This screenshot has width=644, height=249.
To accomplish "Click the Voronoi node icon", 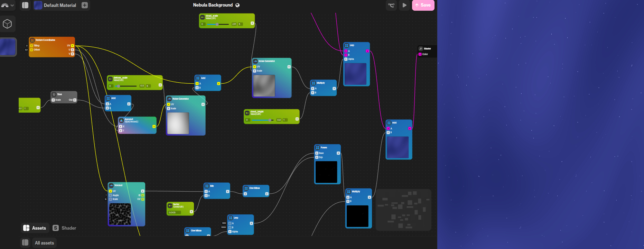I will [x=111, y=185].
